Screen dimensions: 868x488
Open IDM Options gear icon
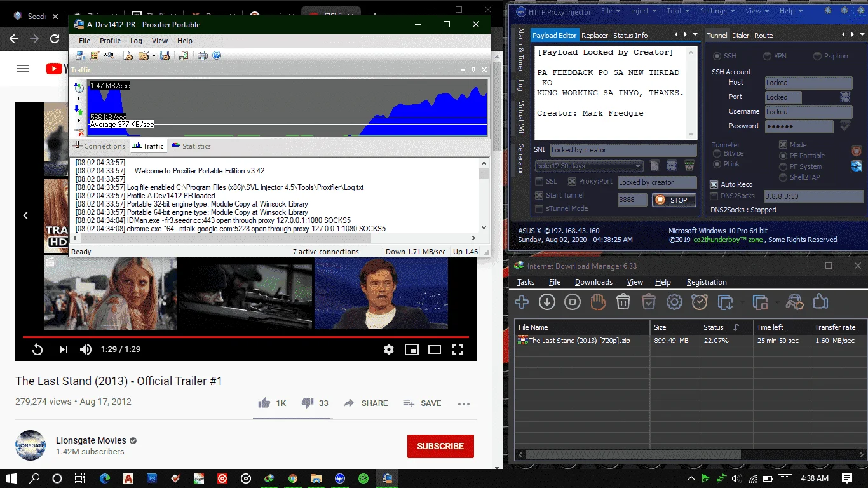[674, 302]
